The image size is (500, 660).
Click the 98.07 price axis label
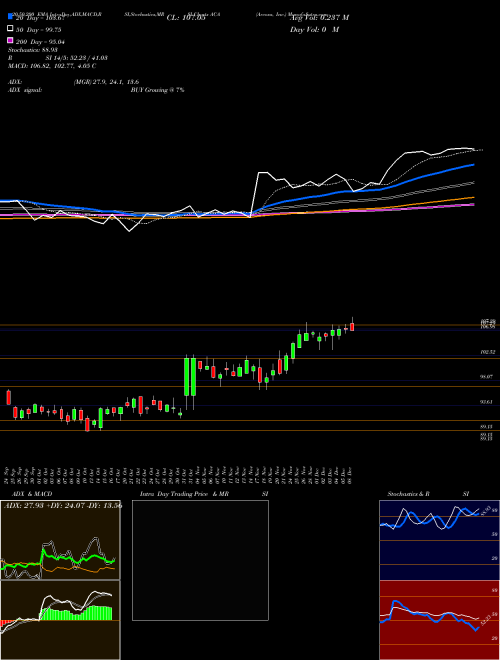(x=488, y=377)
